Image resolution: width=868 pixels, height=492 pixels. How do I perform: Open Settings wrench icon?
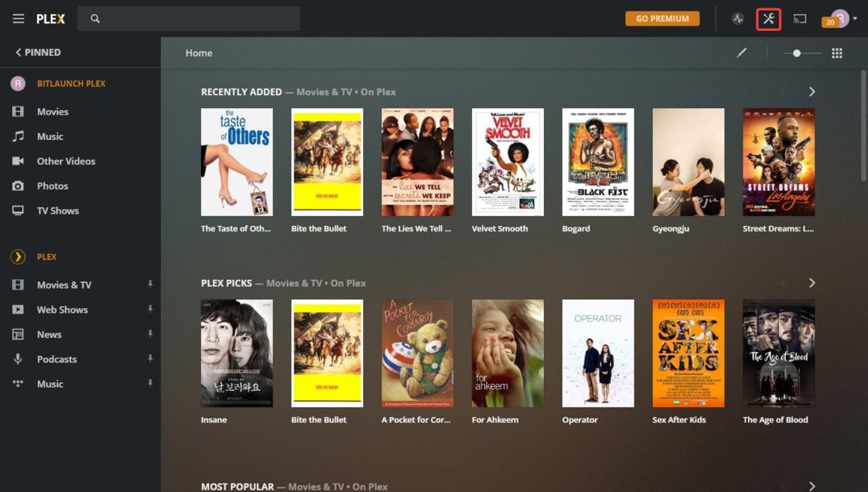coord(768,19)
